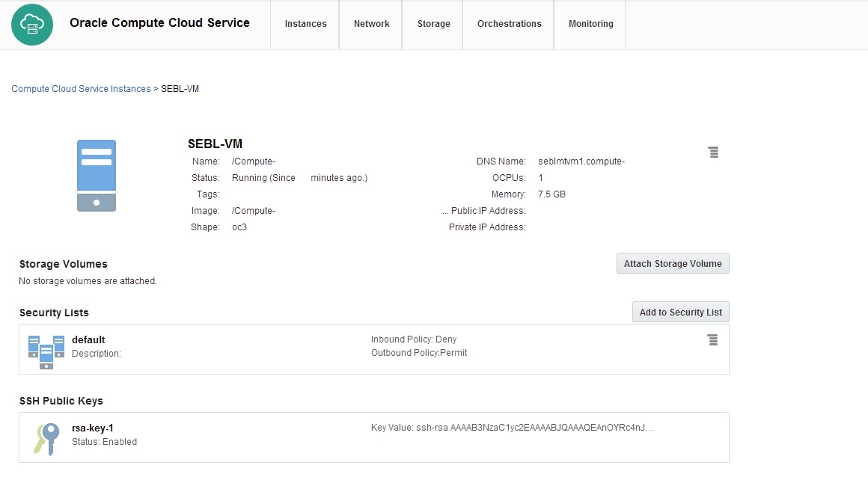Go to the Orchestrations page
The image size is (868, 489).
(x=508, y=24)
